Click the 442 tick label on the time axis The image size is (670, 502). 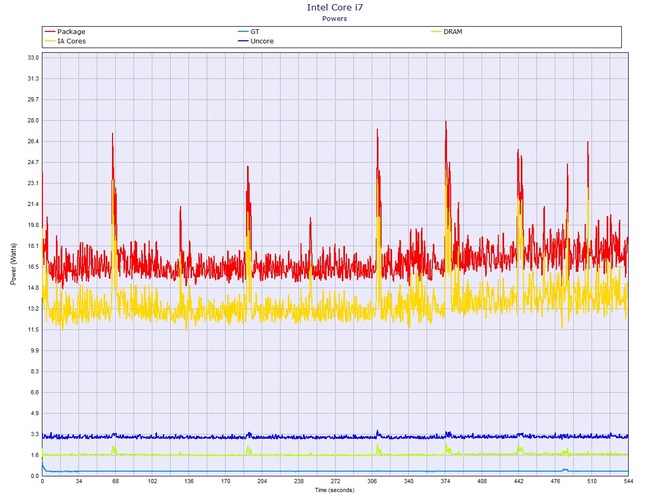[519, 481]
